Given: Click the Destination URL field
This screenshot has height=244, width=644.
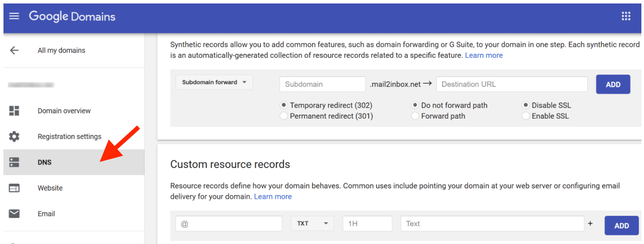Looking at the screenshot, I should (x=512, y=84).
